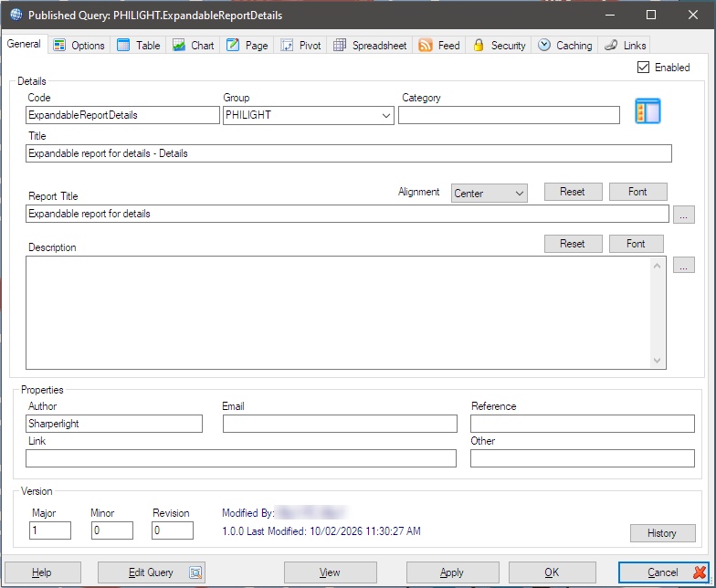This screenshot has height=588, width=716.
Task: Click the Minor version field
Action: [111, 530]
